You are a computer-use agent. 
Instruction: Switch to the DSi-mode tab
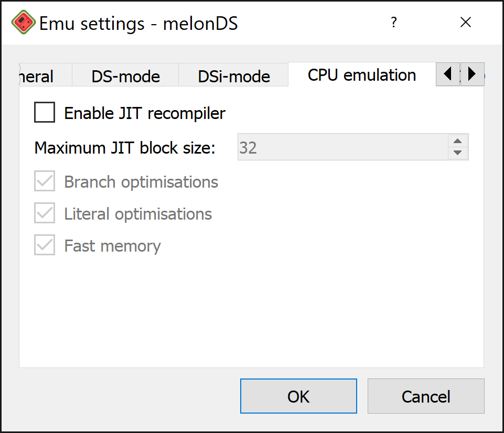coord(234,76)
